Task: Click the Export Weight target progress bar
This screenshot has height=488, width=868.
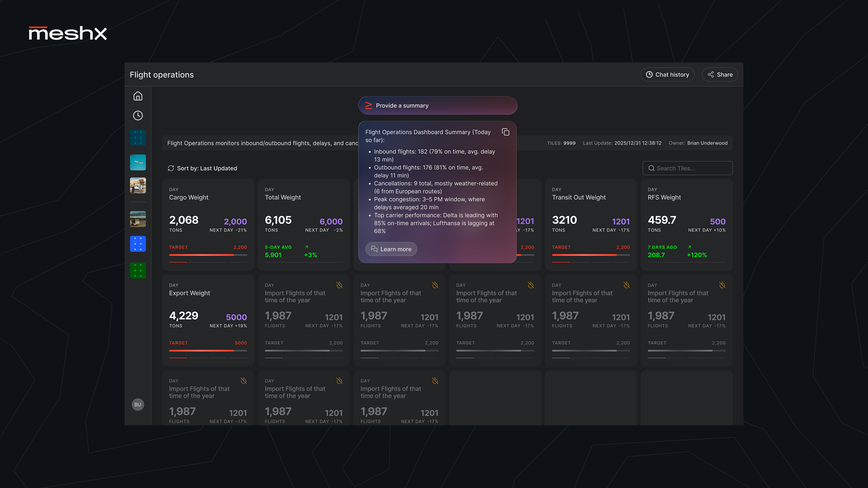Action: coord(208,350)
